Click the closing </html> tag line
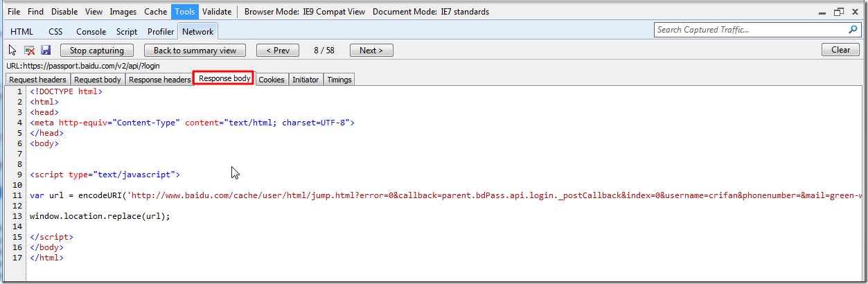 [46, 258]
